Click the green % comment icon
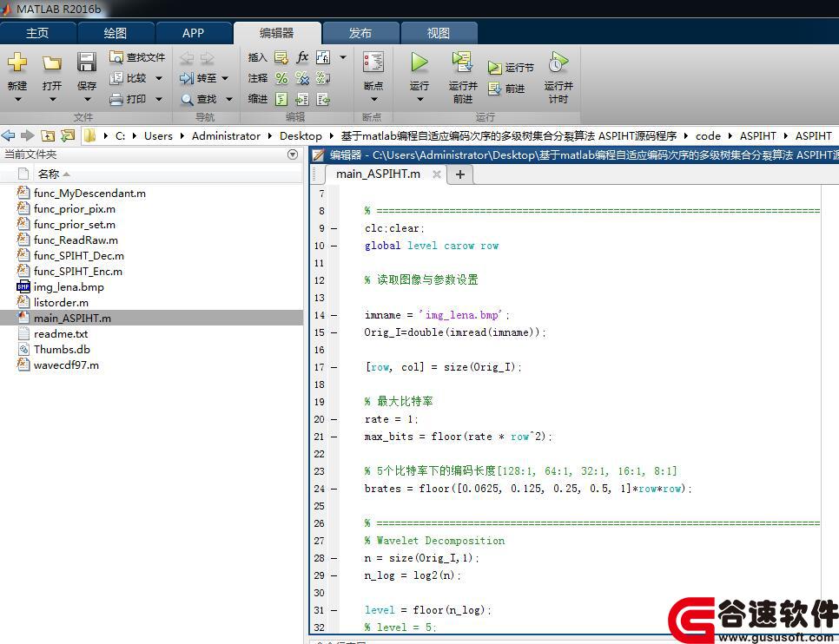 click(281, 79)
